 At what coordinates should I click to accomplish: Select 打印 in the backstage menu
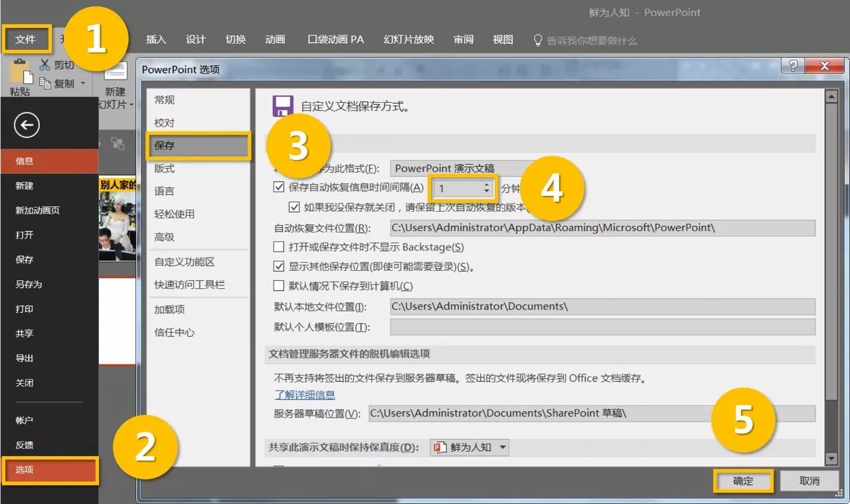tap(49, 309)
